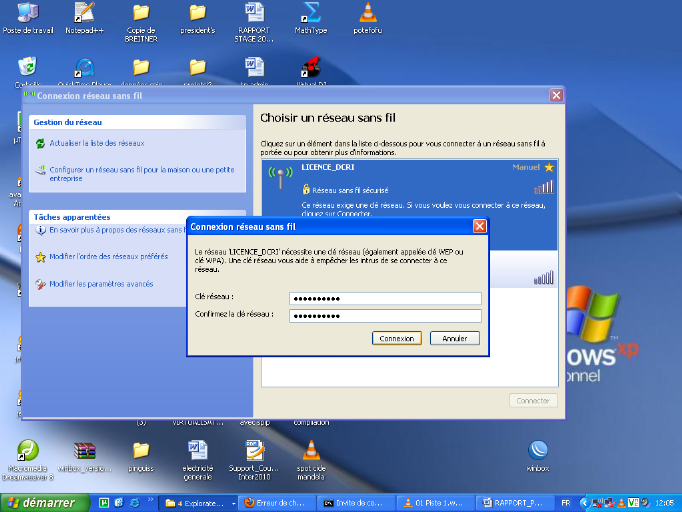
Task: Open Notepad++ desktop shortcut
Action: [x=84, y=18]
